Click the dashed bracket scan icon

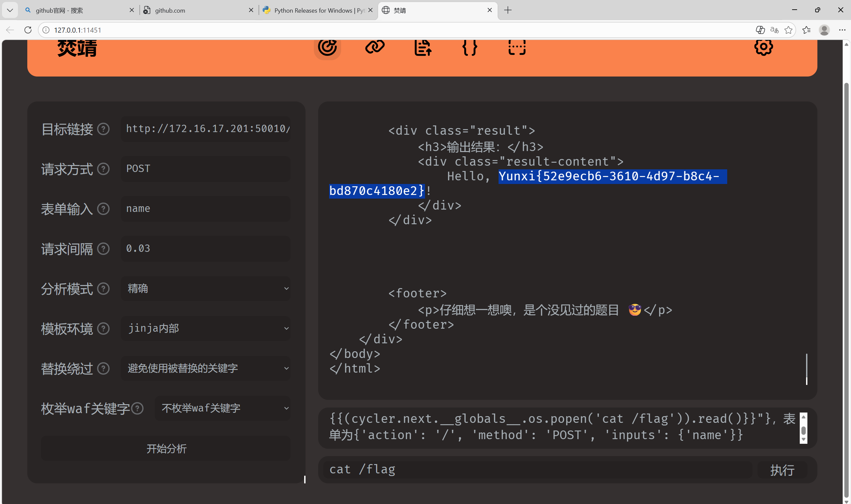(517, 47)
